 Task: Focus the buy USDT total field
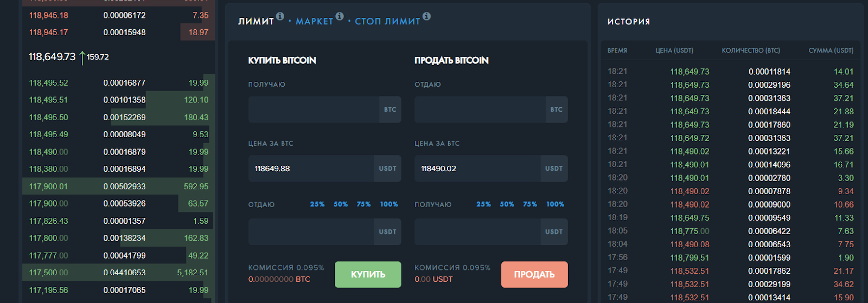pyautogui.click(x=311, y=232)
